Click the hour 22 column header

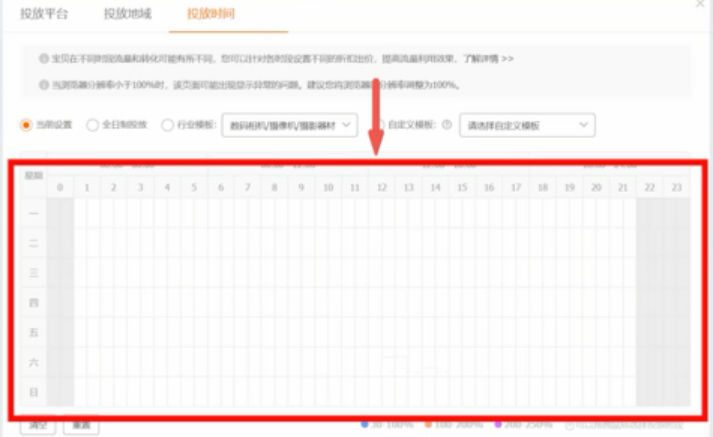(650, 187)
